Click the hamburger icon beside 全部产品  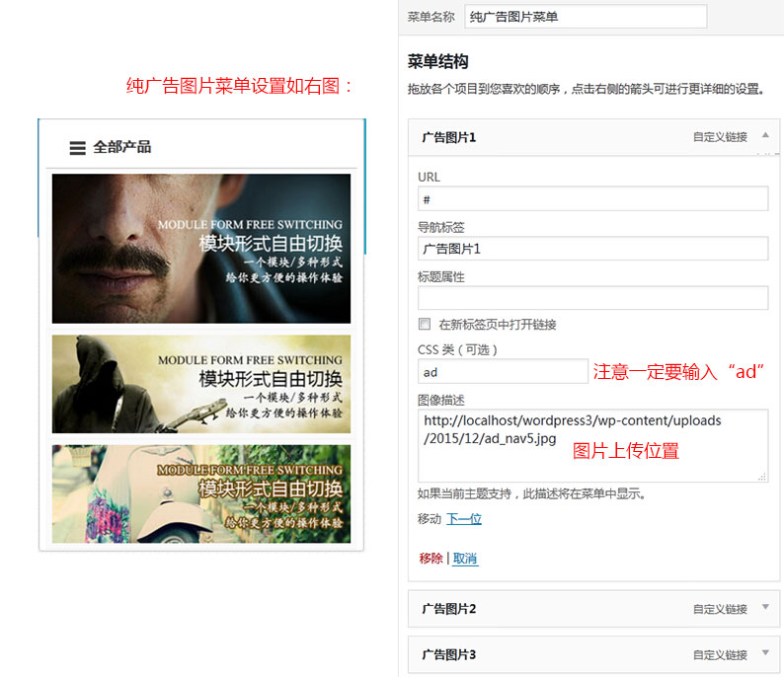click(x=77, y=148)
